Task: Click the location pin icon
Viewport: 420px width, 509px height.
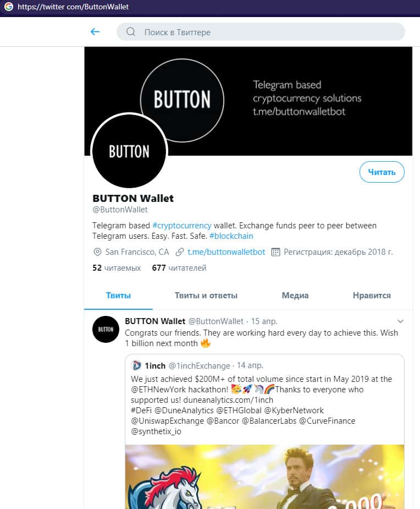Action: point(97,252)
